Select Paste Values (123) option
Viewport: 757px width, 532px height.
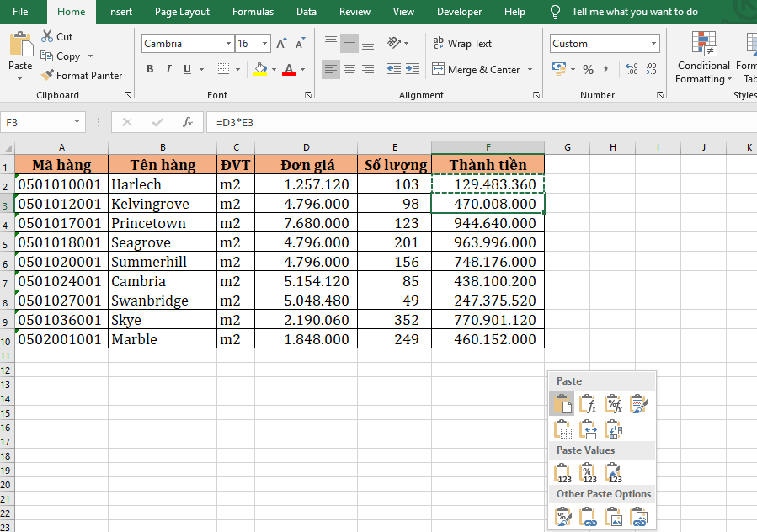pyautogui.click(x=563, y=473)
